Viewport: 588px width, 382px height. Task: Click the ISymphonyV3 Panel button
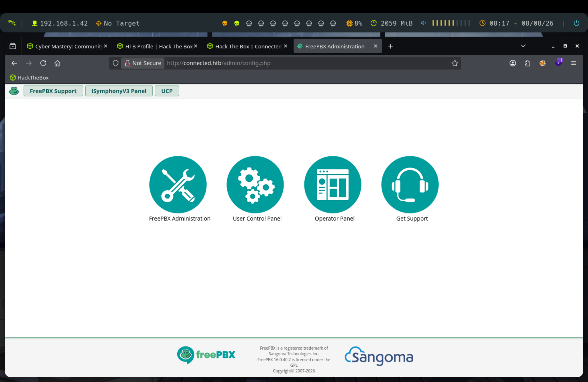pos(119,91)
